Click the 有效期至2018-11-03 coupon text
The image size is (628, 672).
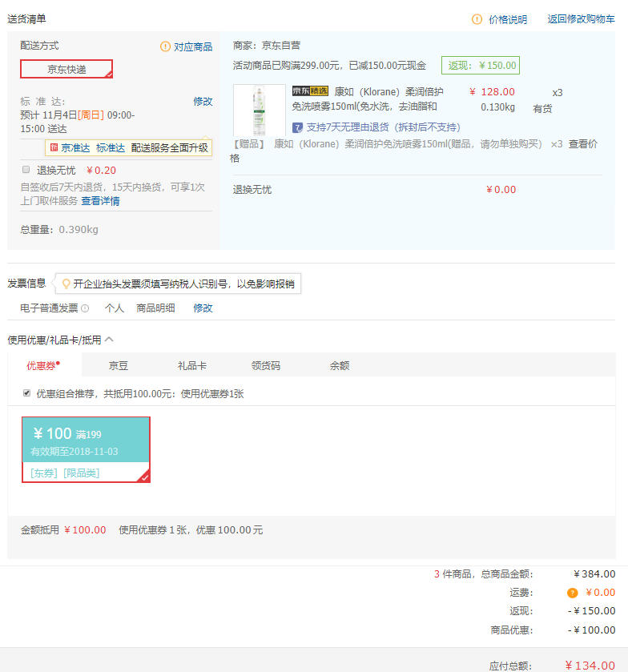pyautogui.click(x=74, y=451)
